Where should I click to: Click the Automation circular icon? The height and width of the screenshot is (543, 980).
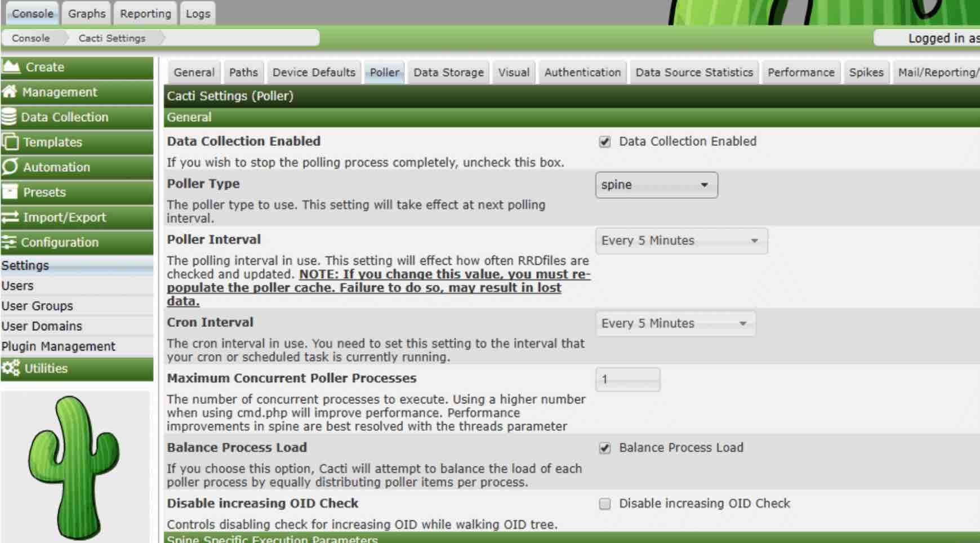pyautogui.click(x=10, y=167)
